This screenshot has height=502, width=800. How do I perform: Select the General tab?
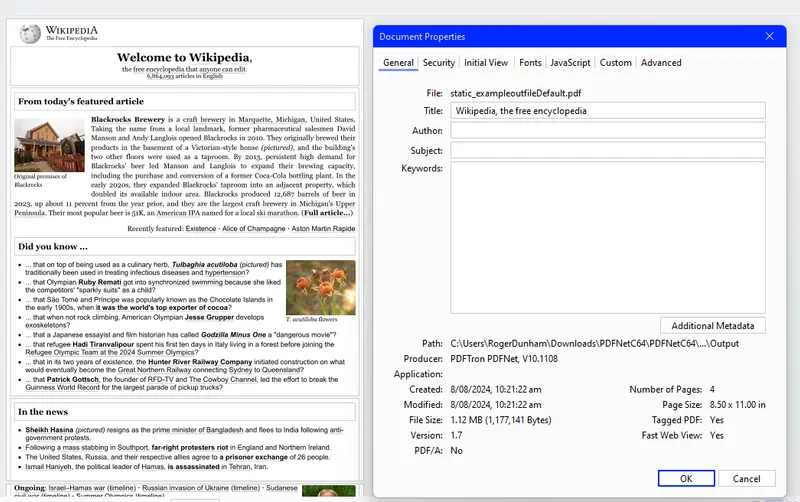398,63
